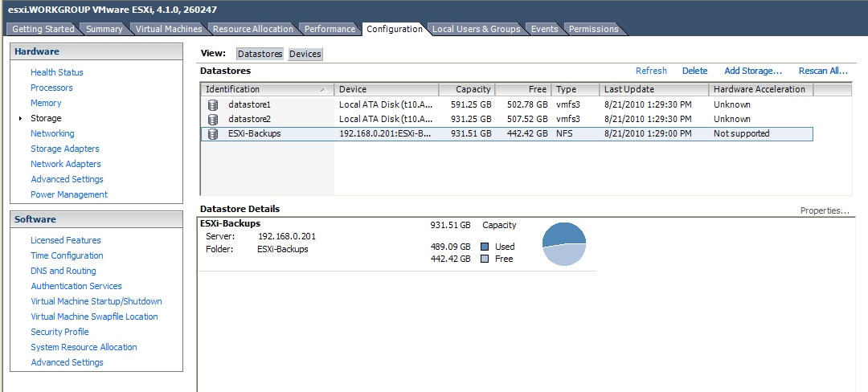Open Power Management settings
This screenshot has height=392, width=868.
coord(69,194)
